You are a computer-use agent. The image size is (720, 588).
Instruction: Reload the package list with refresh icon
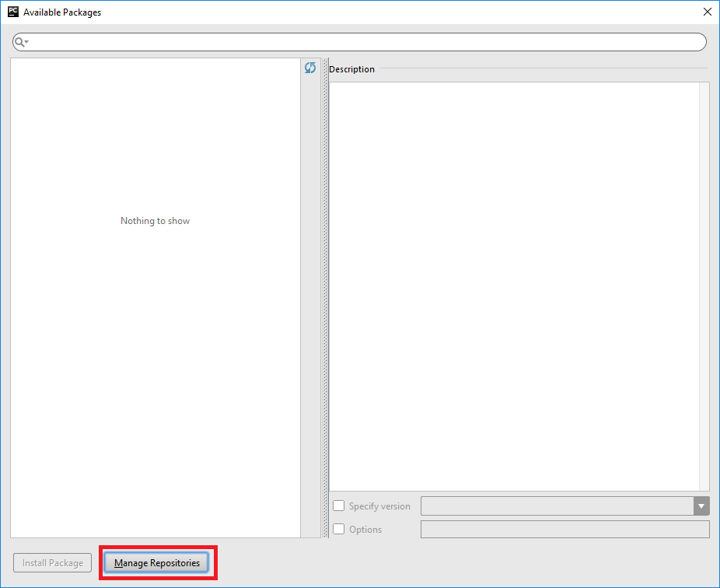click(310, 68)
